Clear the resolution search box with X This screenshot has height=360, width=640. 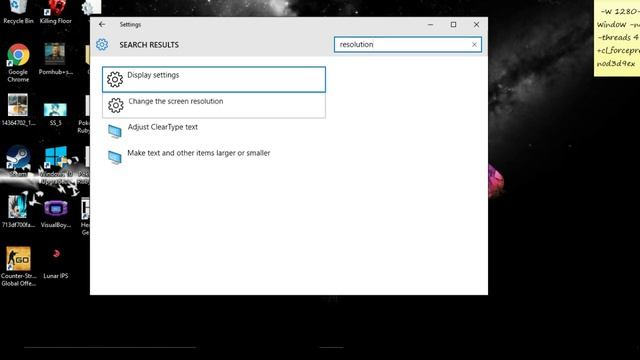pyautogui.click(x=474, y=44)
